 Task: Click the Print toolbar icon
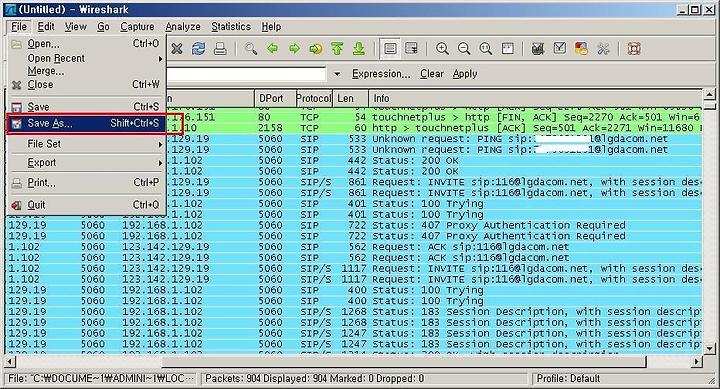coord(220,49)
